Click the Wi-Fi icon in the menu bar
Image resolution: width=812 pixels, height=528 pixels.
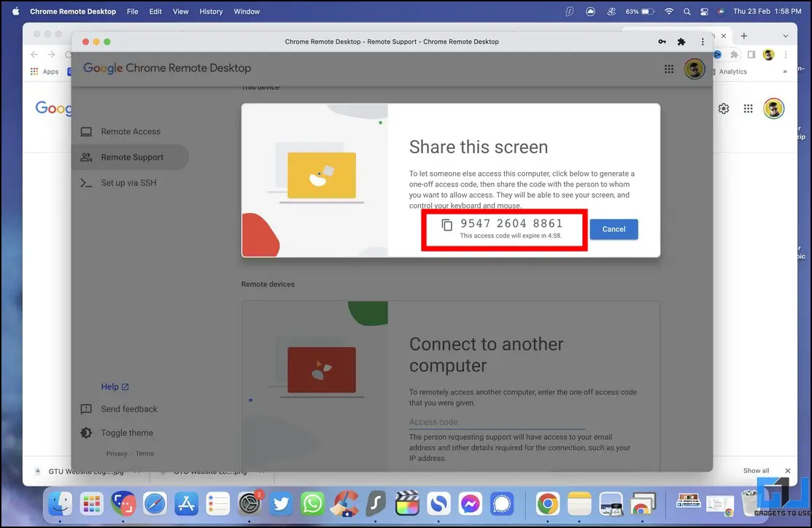coord(669,12)
